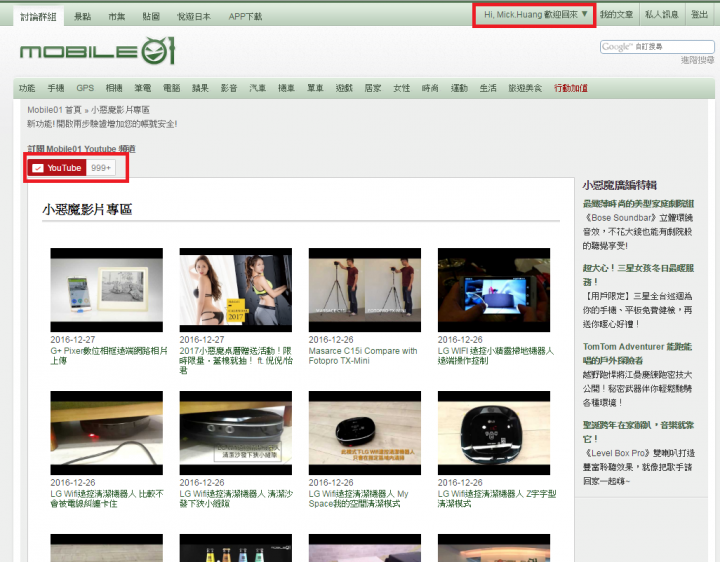
Task: Select the 景點 tab
Action: click(x=83, y=17)
